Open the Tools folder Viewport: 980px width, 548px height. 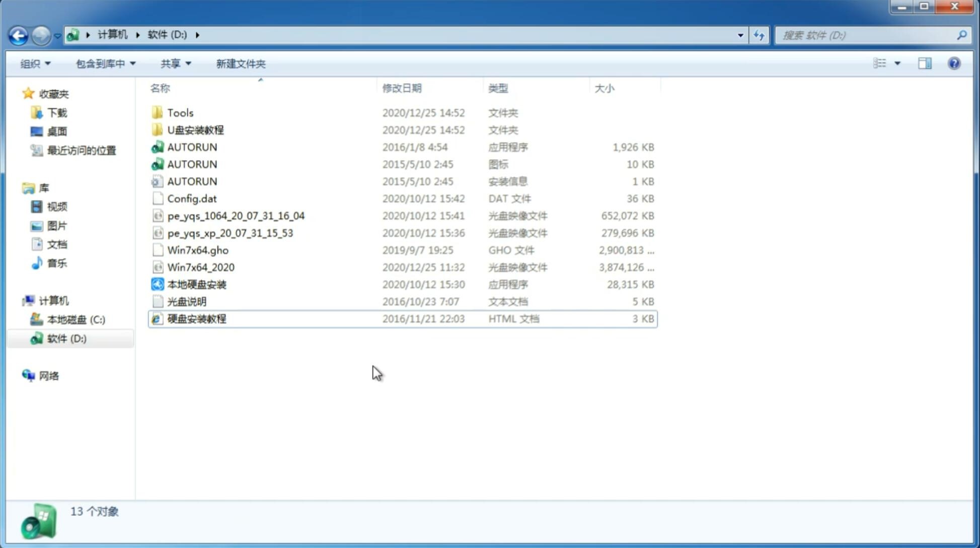(180, 112)
